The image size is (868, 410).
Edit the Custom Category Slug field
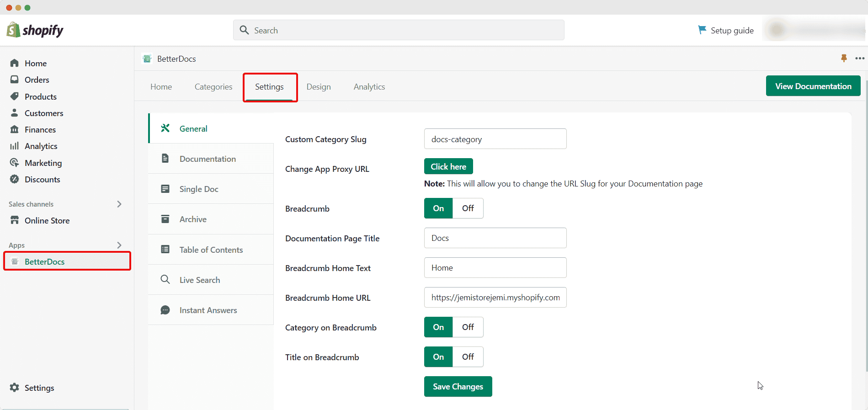click(x=495, y=139)
